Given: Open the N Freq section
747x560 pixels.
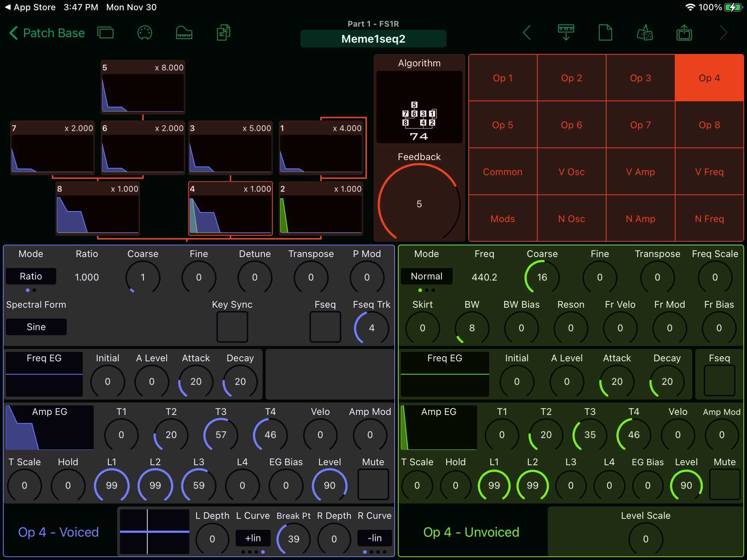Looking at the screenshot, I should point(709,219).
